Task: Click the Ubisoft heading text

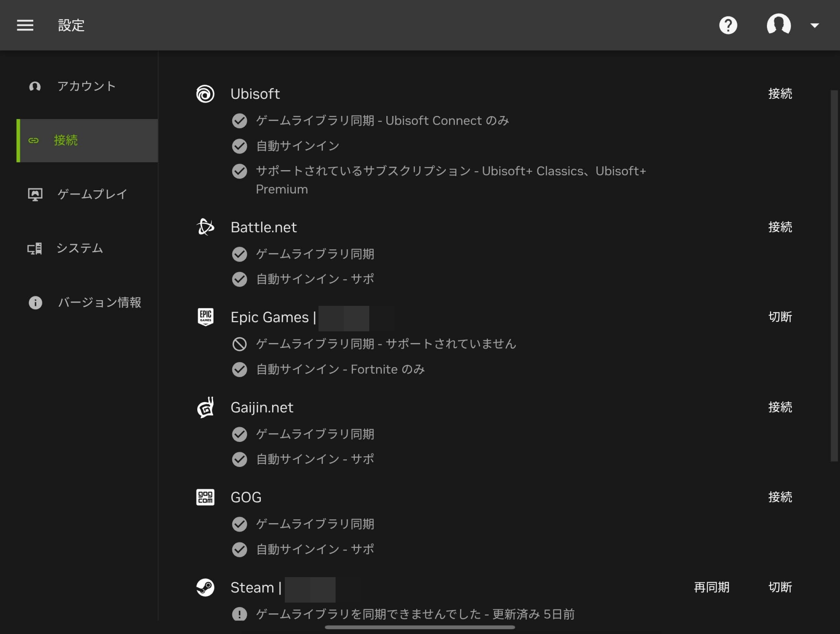Action: point(255,94)
